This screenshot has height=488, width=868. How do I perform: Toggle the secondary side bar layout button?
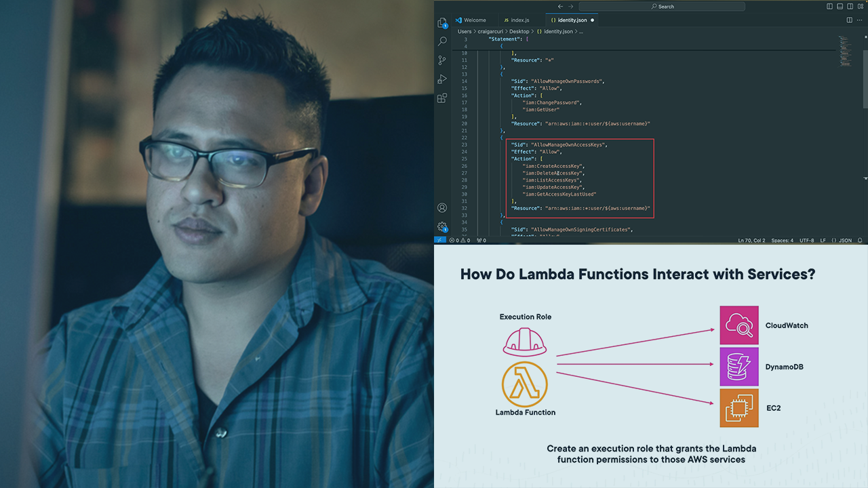850,6
